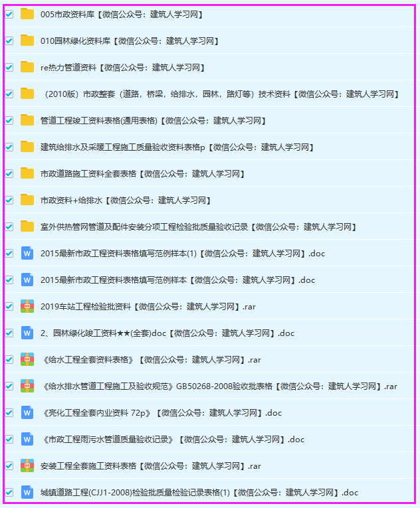Open folder name 010园林绿化资料库

[x=130, y=41]
